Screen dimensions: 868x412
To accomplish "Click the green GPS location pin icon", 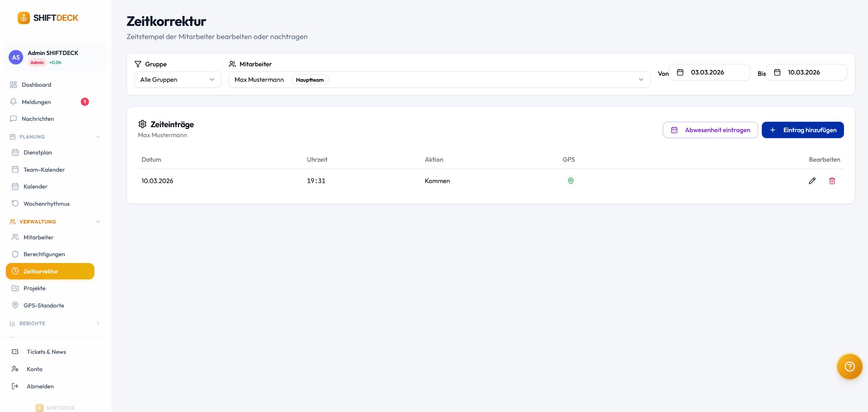I will 571,181.
